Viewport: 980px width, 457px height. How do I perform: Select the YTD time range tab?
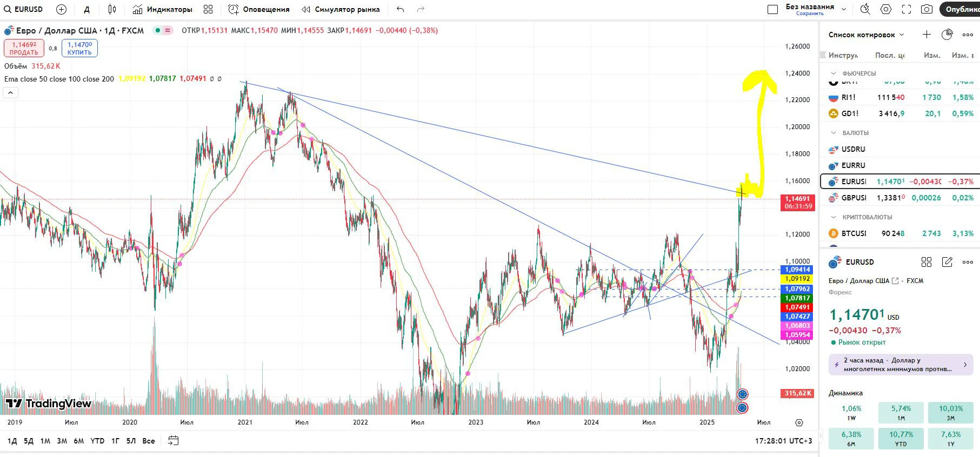tap(97, 441)
